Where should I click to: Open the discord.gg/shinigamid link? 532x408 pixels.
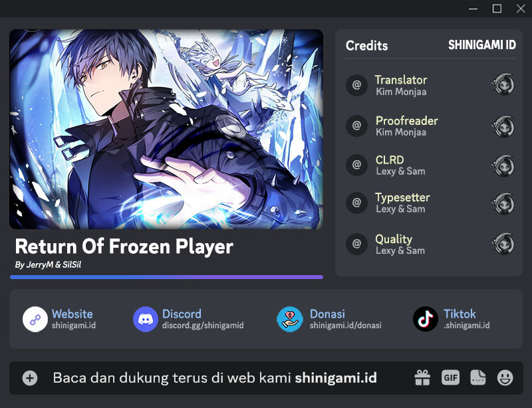point(203,325)
